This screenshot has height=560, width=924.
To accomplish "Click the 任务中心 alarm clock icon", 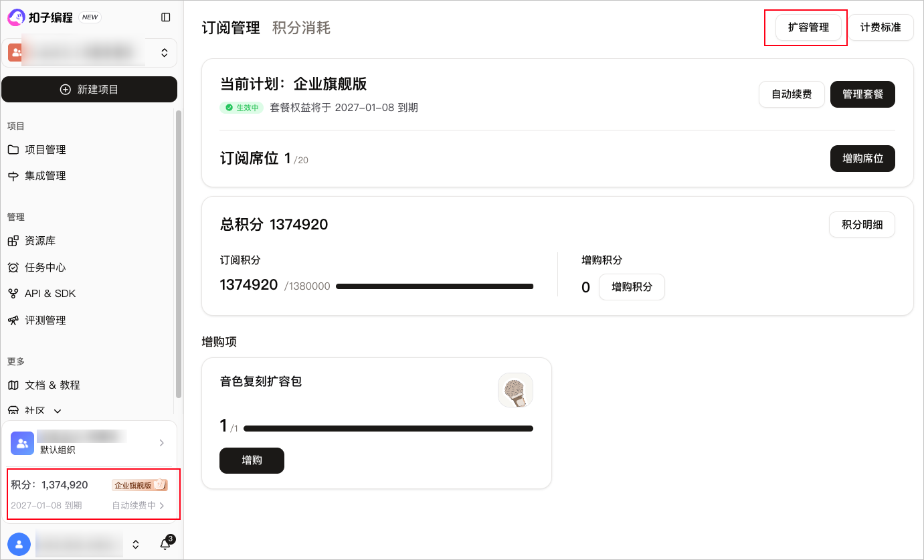I will point(13,268).
